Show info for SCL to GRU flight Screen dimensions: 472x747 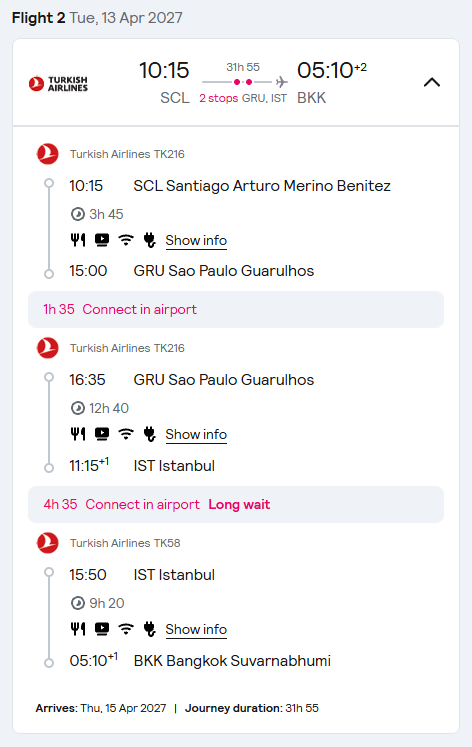pyautogui.click(x=196, y=241)
